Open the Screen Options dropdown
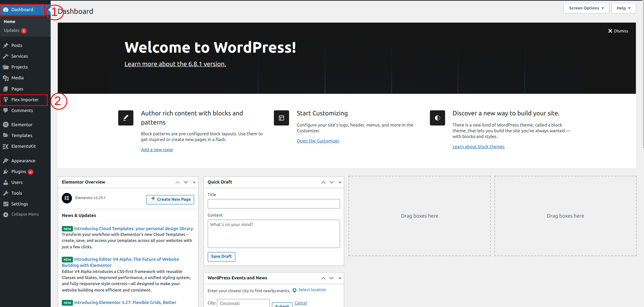Screen dimensions: 644x307 (x=586, y=8)
